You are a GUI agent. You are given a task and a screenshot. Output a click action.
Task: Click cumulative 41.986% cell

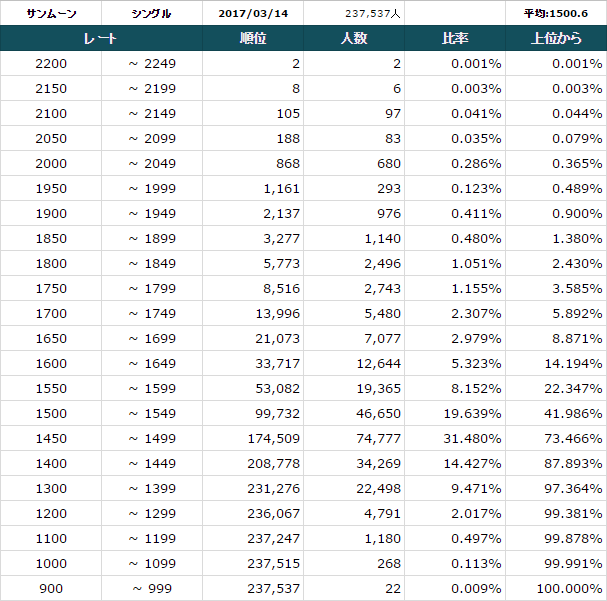[x=556, y=413]
